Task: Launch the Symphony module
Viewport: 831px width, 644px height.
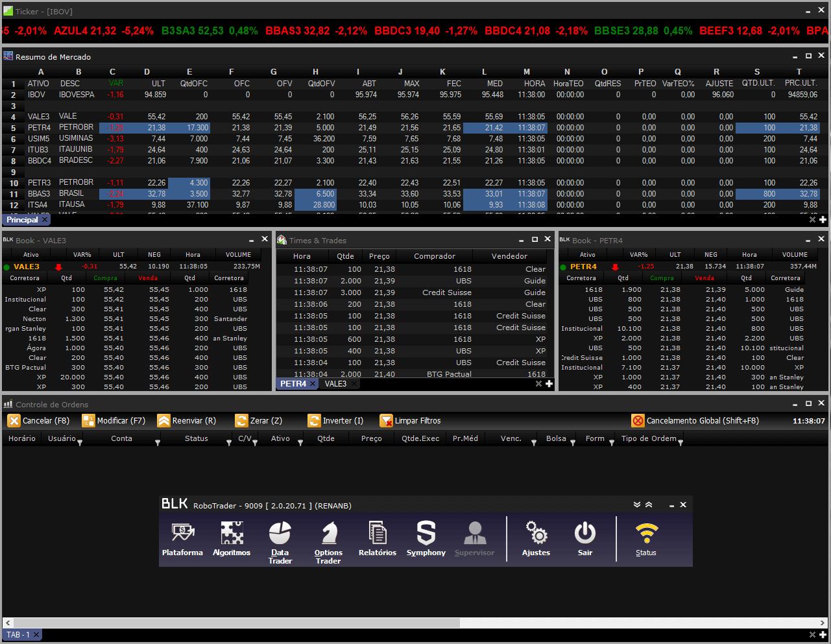Action: click(426, 539)
